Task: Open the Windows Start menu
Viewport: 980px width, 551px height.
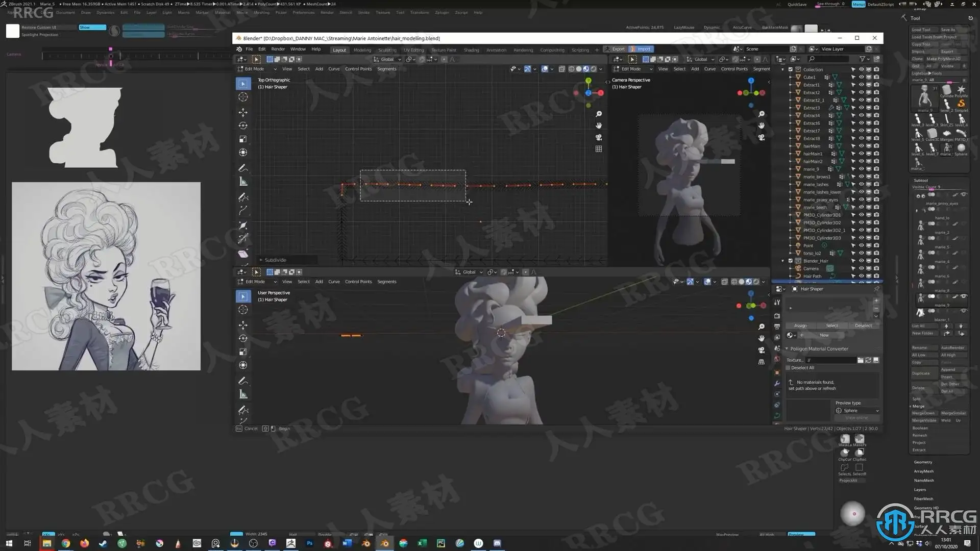Action: [x=9, y=543]
